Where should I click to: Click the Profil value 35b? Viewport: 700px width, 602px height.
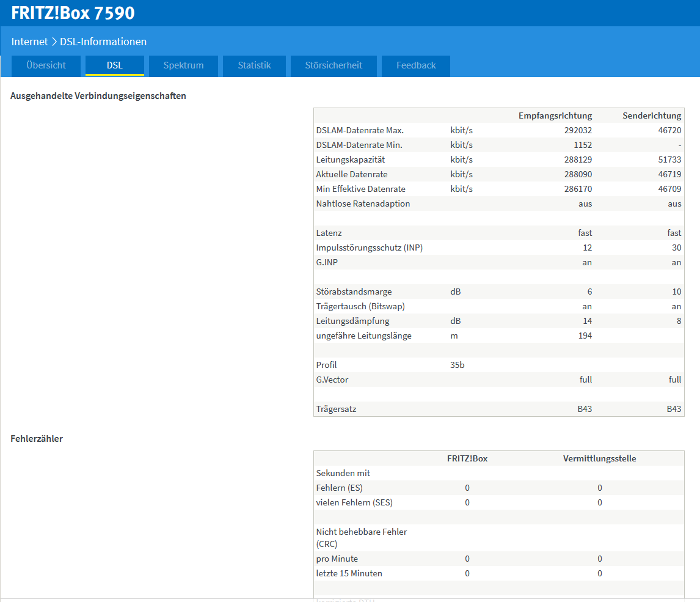click(457, 365)
